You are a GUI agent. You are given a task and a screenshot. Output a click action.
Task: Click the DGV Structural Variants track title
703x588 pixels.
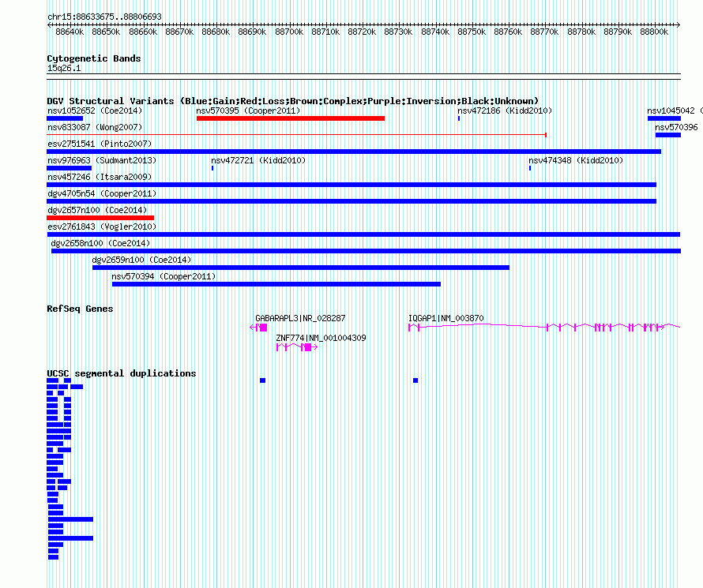[292, 101]
